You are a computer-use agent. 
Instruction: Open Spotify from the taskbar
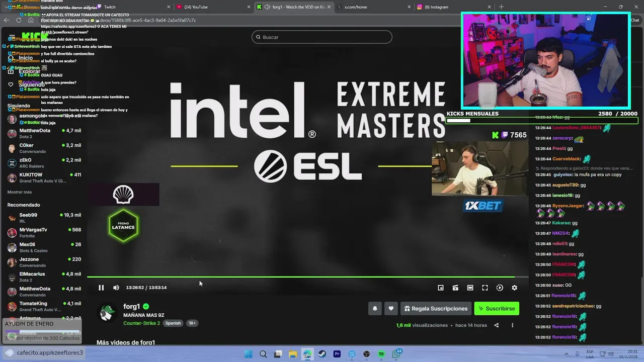point(381,354)
